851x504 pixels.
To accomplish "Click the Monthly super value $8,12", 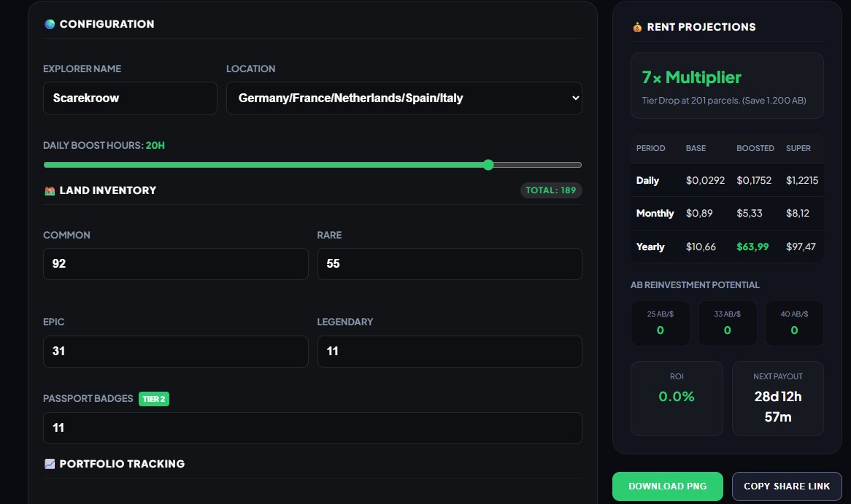I will coord(797,213).
